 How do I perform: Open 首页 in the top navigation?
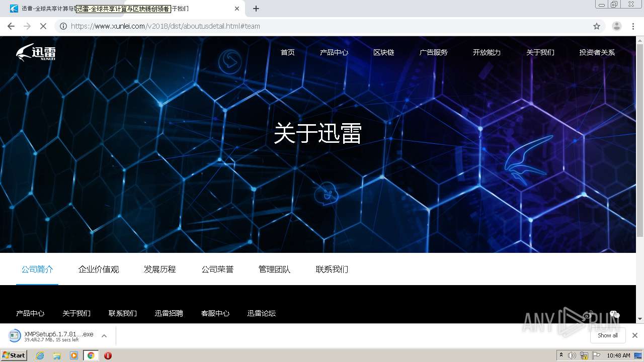tap(288, 52)
